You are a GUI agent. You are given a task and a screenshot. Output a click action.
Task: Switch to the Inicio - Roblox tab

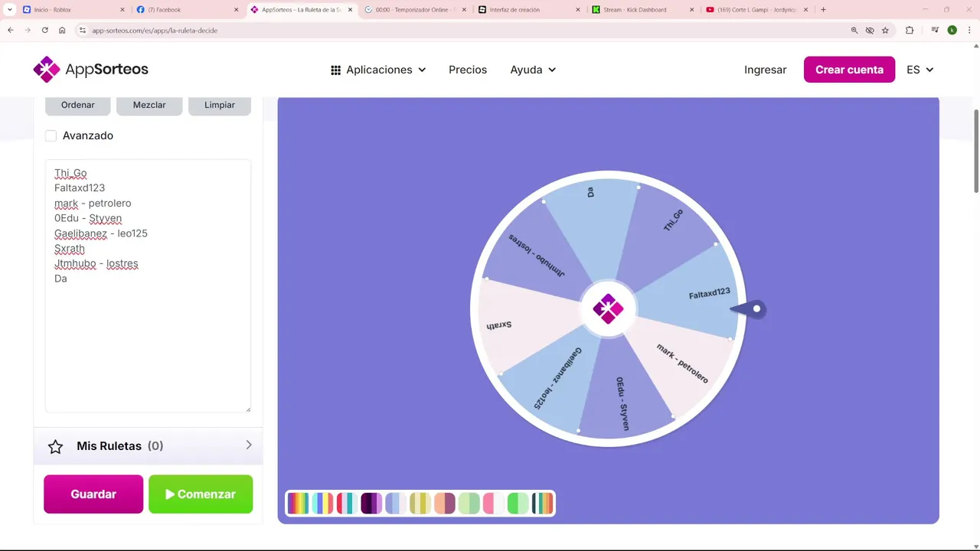click(x=73, y=10)
